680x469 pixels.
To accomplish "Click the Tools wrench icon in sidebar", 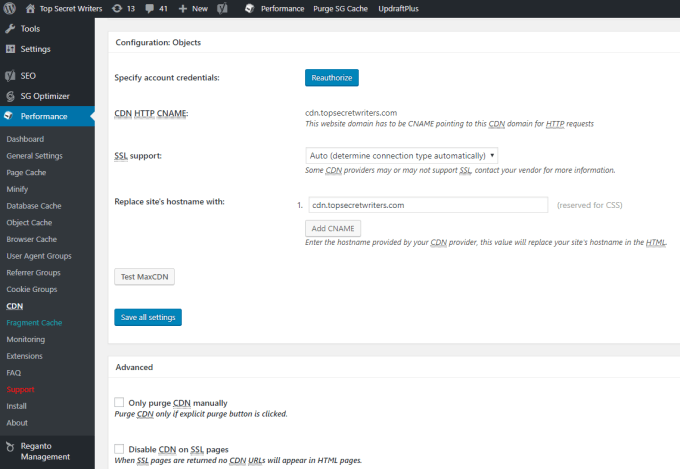I will [x=10, y=29].
